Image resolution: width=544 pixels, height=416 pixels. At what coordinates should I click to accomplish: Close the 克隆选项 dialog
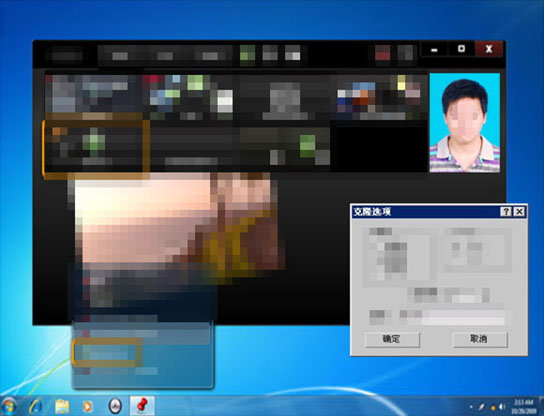coord(519,211)
